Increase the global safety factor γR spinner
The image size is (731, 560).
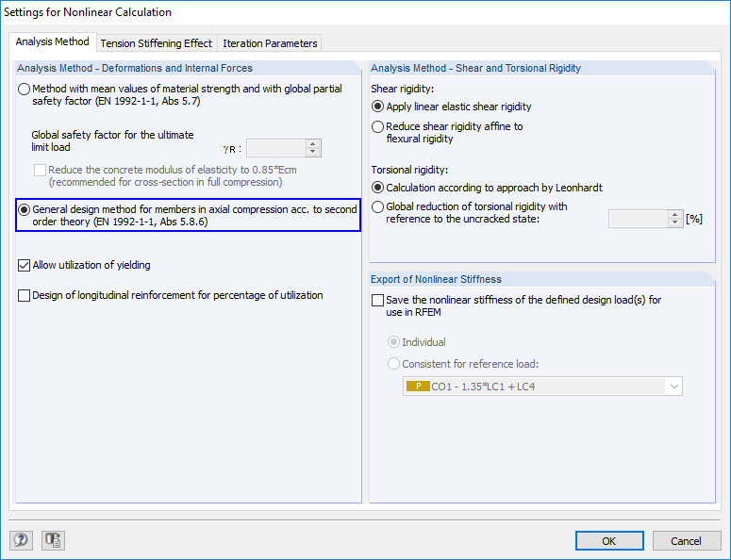[313, 143]
